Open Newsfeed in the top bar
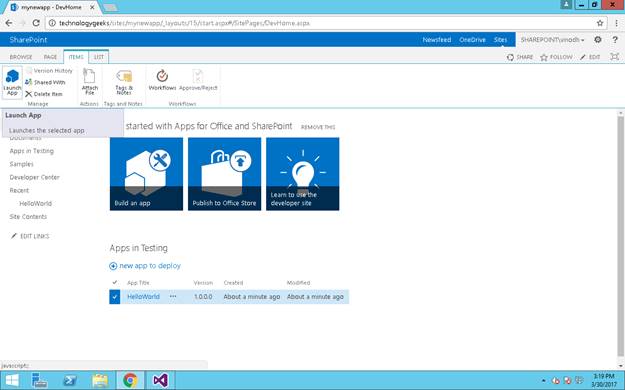The image size is (625, 390). pos(437,40)
